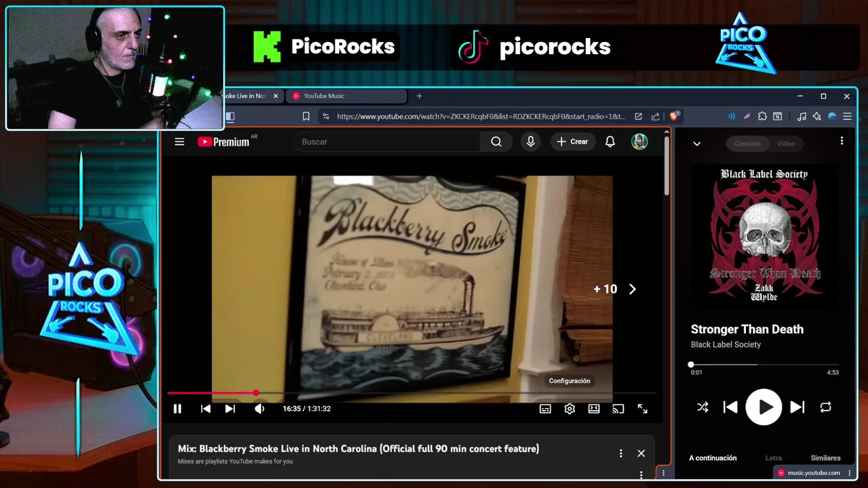868x488 pixels.
Task: Open Mix playlist three-dot options
Action: point(620,453)
